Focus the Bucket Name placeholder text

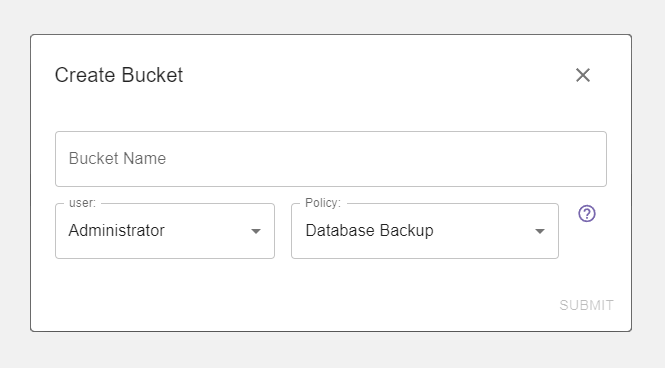click(117, 159)
